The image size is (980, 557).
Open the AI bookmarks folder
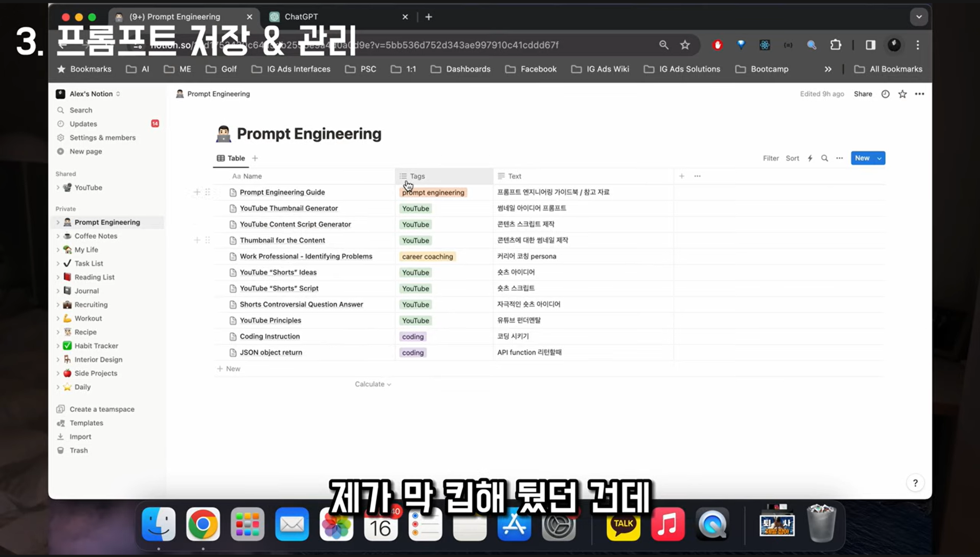pos(138,69)
